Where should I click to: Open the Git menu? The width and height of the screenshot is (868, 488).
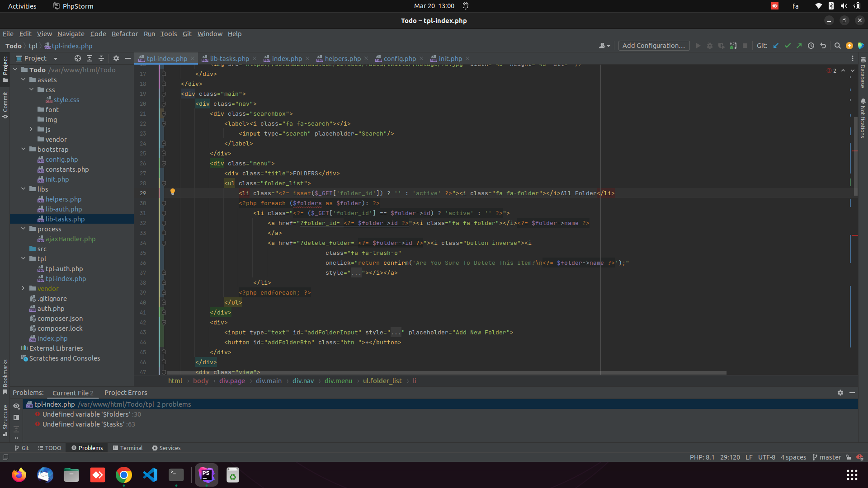pyautogui.click(x=187, y=34)
